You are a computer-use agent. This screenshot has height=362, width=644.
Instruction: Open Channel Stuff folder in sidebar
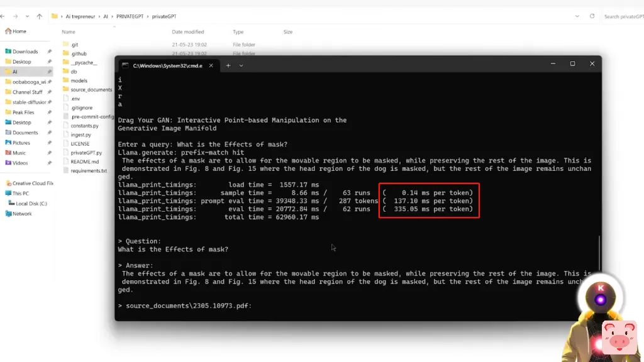[27, 92]
